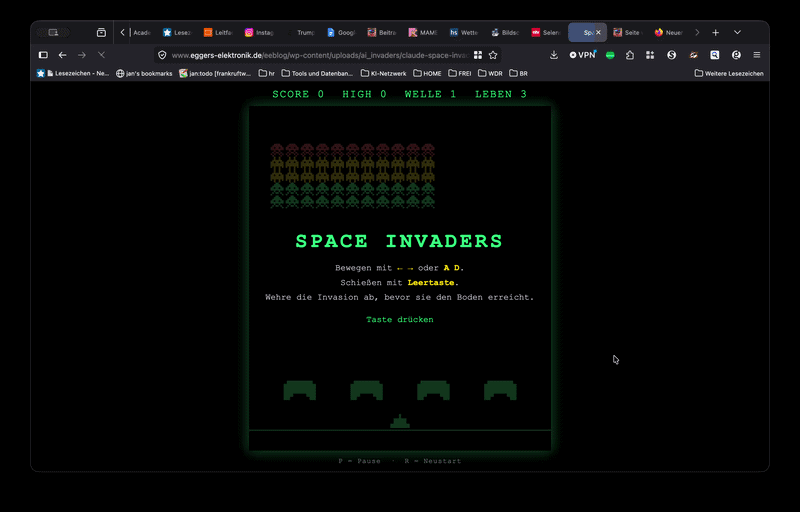The height and width of the screenshot is (512, 800).
Task: Bookmark this page with the star icon
Action: pos(493,55)
